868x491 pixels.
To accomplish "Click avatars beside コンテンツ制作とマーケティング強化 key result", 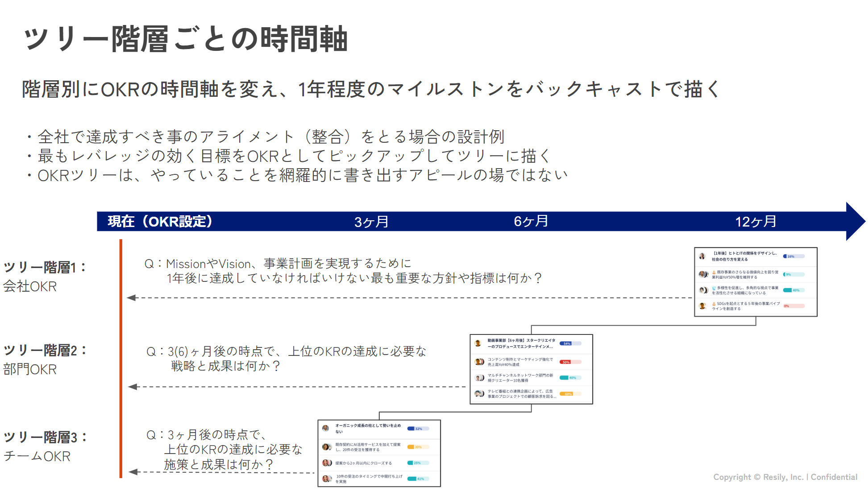I will (479, 362).
